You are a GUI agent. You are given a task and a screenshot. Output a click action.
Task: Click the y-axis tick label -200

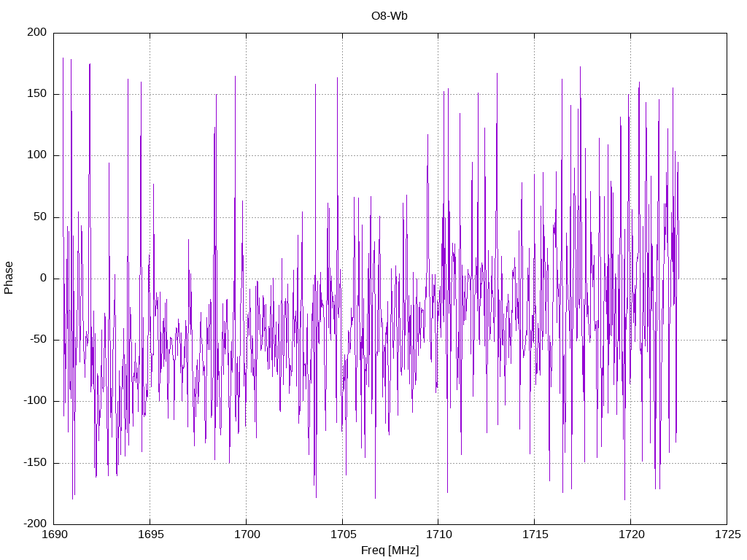[x=35, y=524]
